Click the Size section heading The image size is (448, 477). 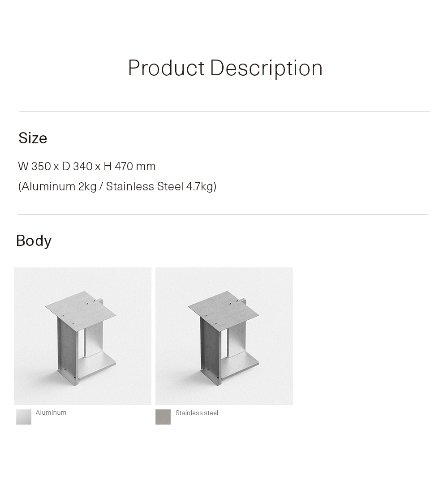[33, 138]
